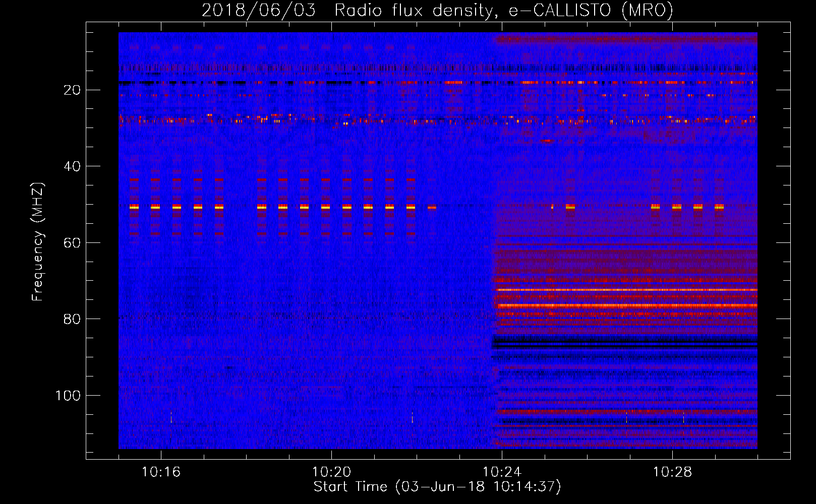Click the '10:16' time tick label
The height and width of the screenshot is (504, 816).
coord(161,472)
